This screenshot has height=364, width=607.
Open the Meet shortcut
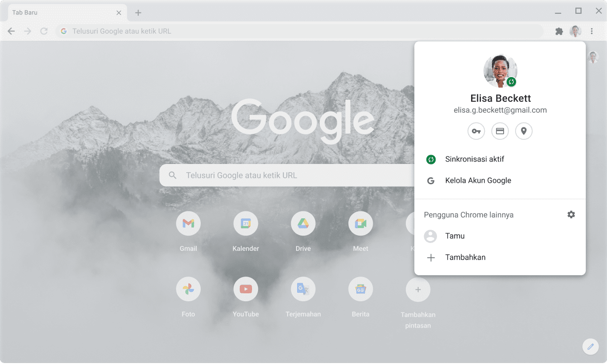pyautogui.click(x=360, y=224)
